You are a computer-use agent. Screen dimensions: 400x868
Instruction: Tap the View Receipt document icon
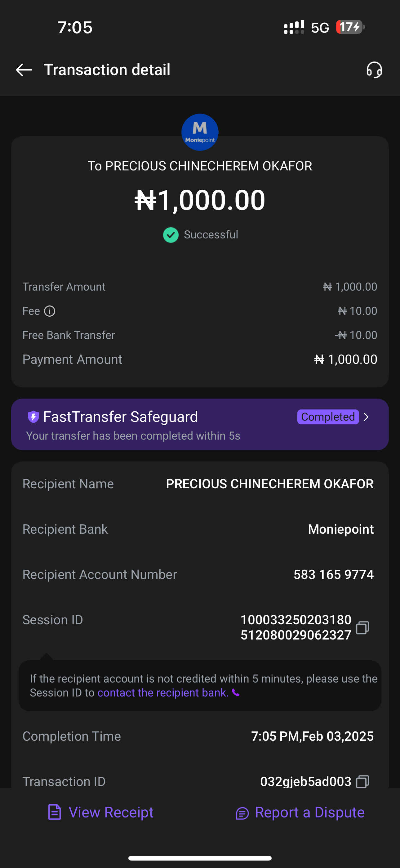point(55,812)
